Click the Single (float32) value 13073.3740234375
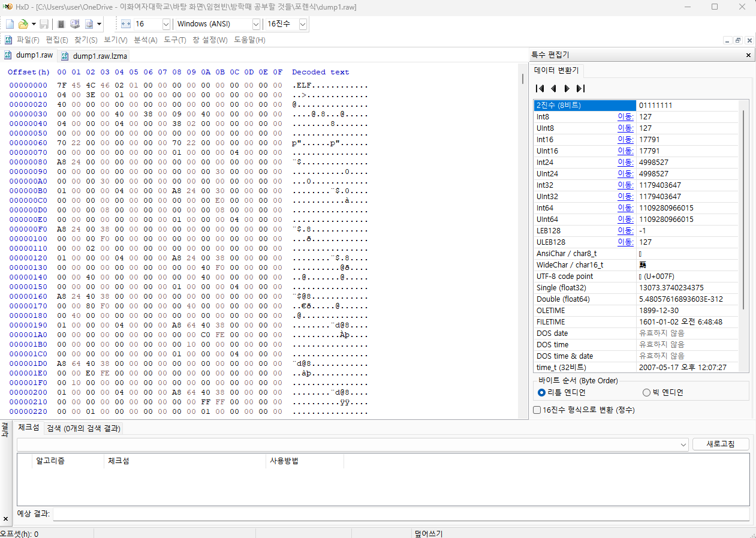 (x=671, y=288)
